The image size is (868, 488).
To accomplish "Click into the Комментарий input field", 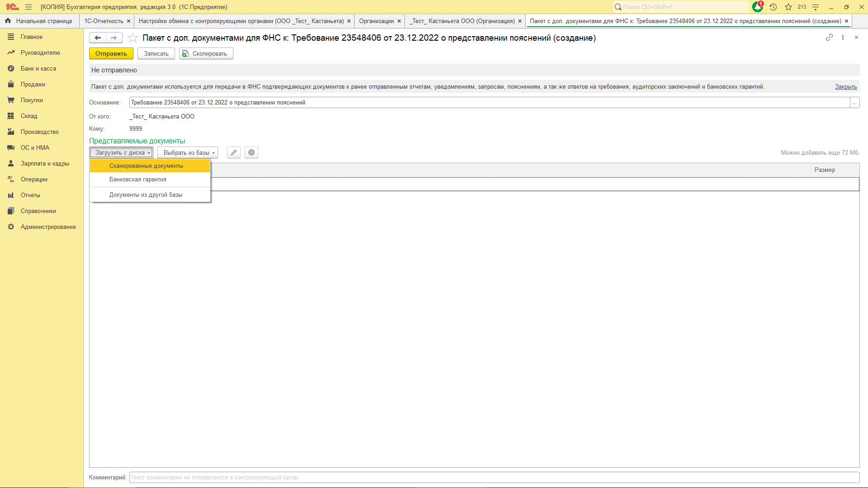I will (x=494, y=478).
